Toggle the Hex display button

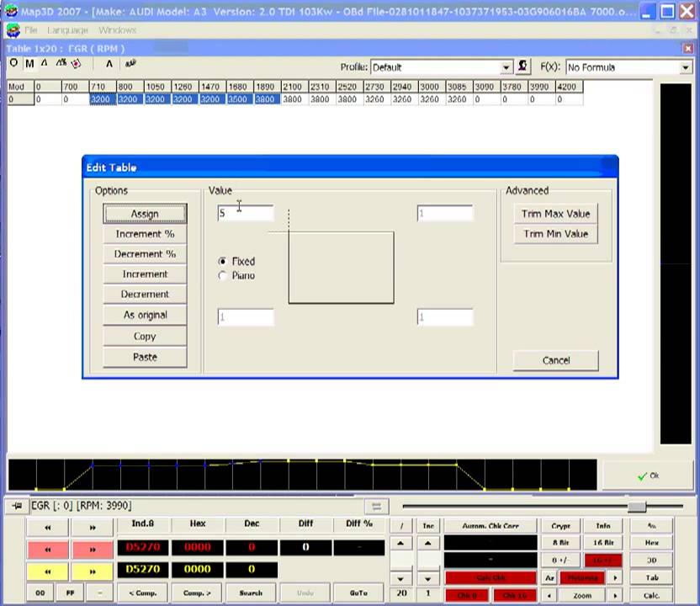(x=651, y=543)
